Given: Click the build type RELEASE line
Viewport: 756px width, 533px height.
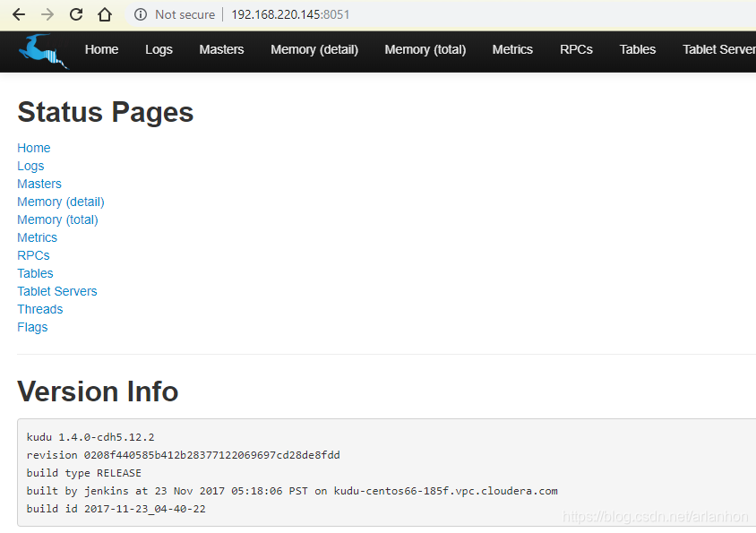Looking at the screenshot, I should (84, 473).
